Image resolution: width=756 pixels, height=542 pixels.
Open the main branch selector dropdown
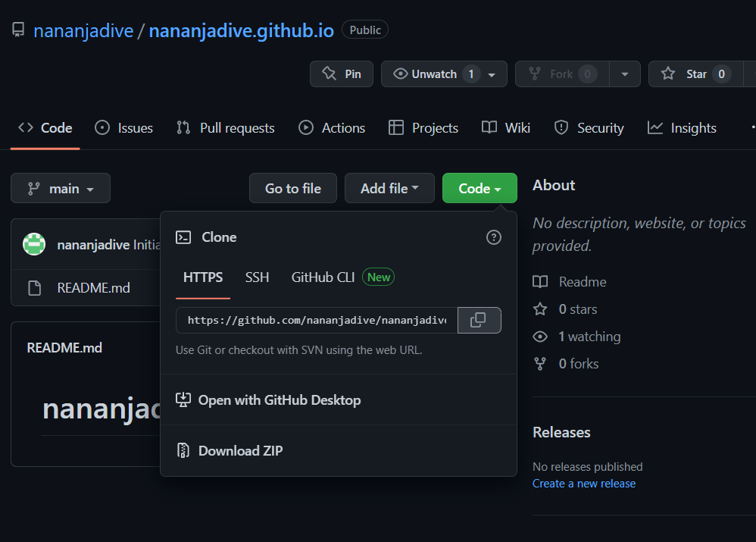[x=60, y=188]
